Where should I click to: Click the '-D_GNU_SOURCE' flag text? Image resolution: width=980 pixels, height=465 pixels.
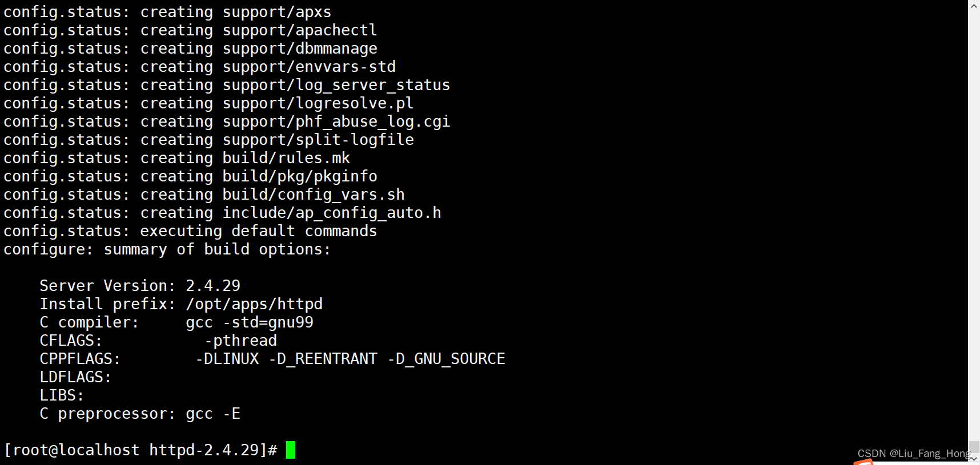click(447, 359)
